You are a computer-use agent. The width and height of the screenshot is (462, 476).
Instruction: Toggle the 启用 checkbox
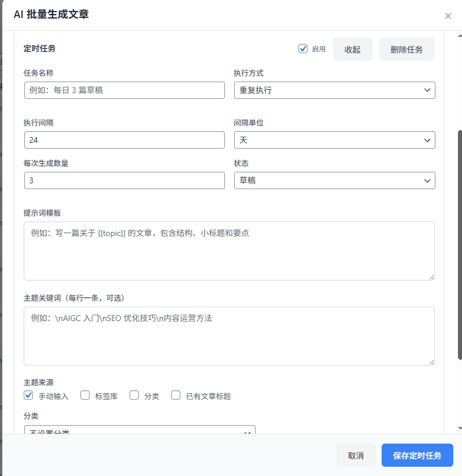pyautogui.click(x=303, y=49)
